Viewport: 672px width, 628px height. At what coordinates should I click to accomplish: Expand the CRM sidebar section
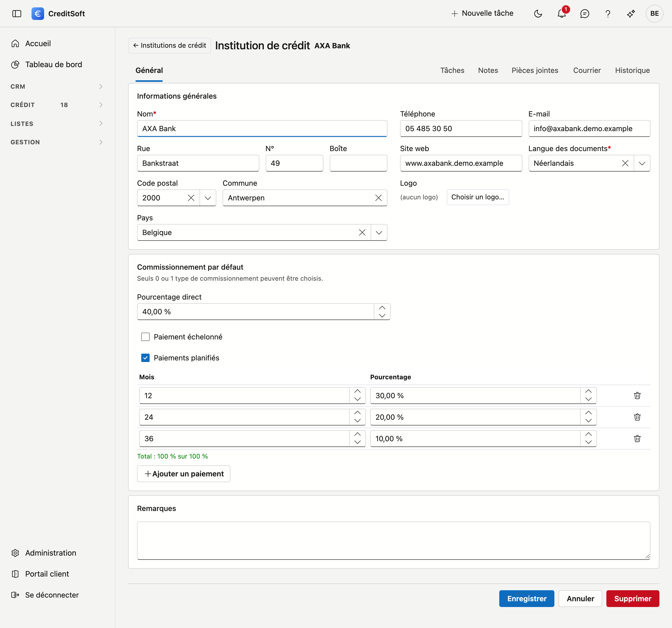click(x=57, y=87)
